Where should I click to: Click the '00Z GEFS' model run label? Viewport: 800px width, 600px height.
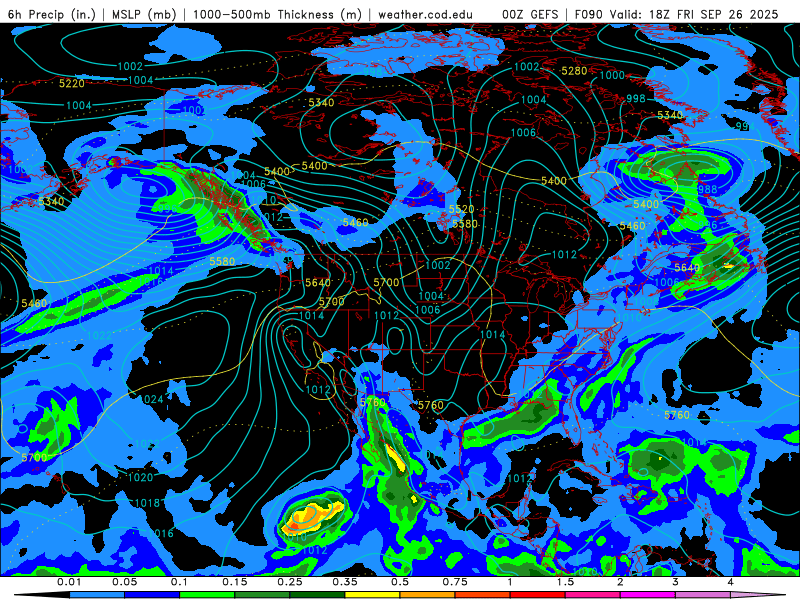(530, 14)
